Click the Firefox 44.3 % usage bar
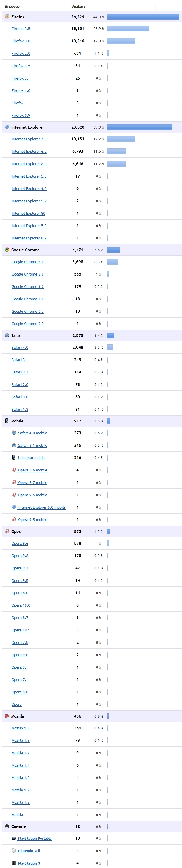 (x=143, y=16)
